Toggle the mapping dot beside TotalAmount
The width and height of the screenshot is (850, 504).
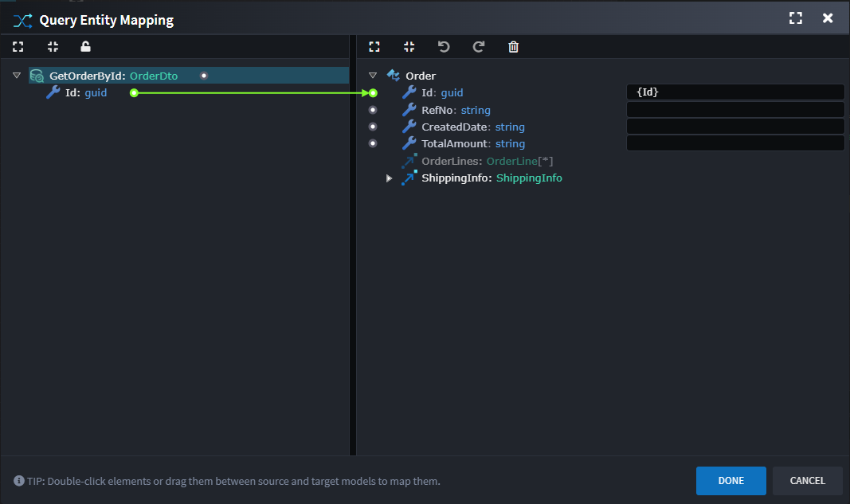point(373,143)
